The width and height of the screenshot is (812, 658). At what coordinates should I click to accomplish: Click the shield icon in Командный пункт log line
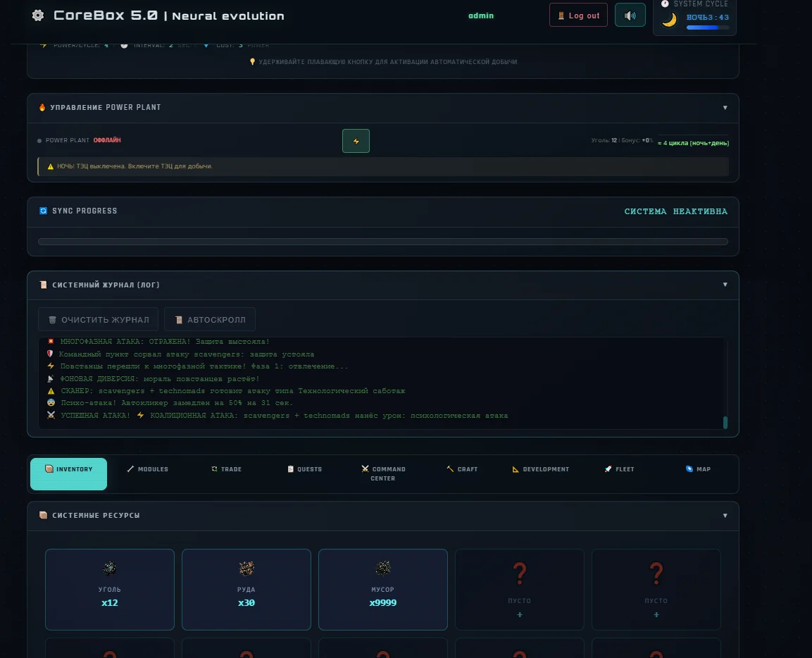(x=50, y=354)
